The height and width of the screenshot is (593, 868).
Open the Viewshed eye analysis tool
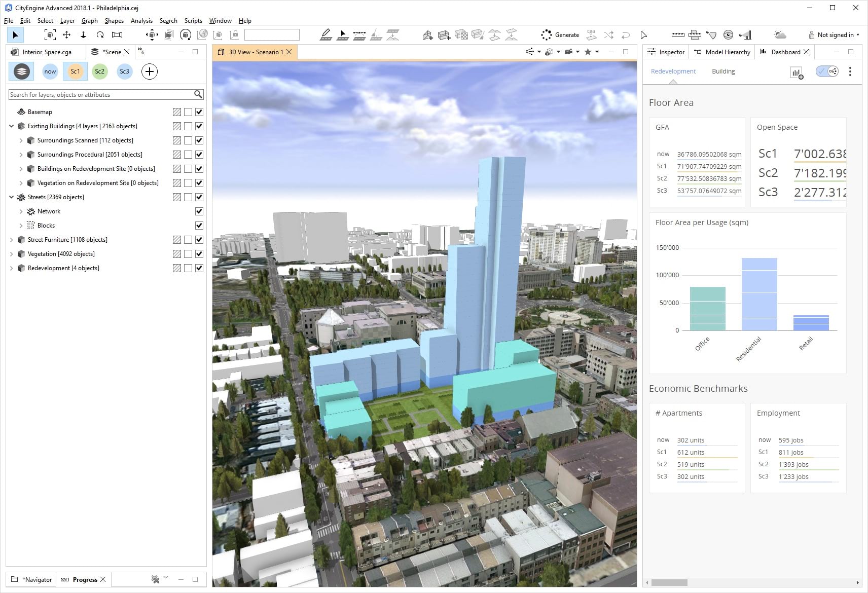point(728,35)
